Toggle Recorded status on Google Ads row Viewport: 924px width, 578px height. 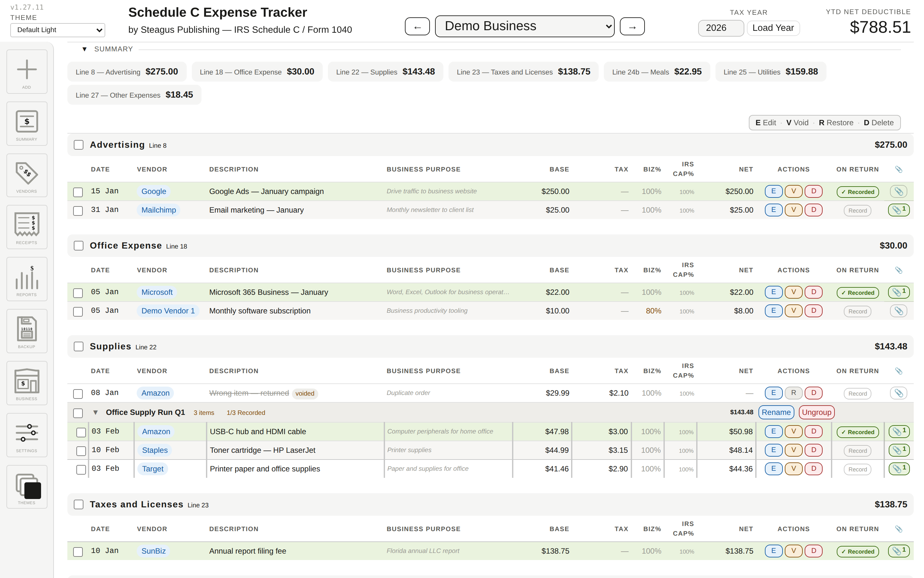coord(858,192)
